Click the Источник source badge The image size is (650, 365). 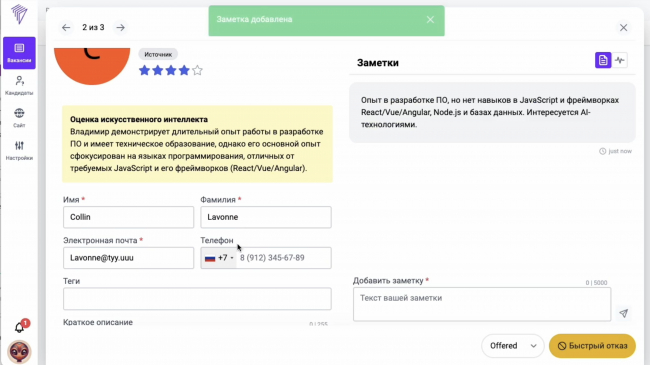coord(158,54)
